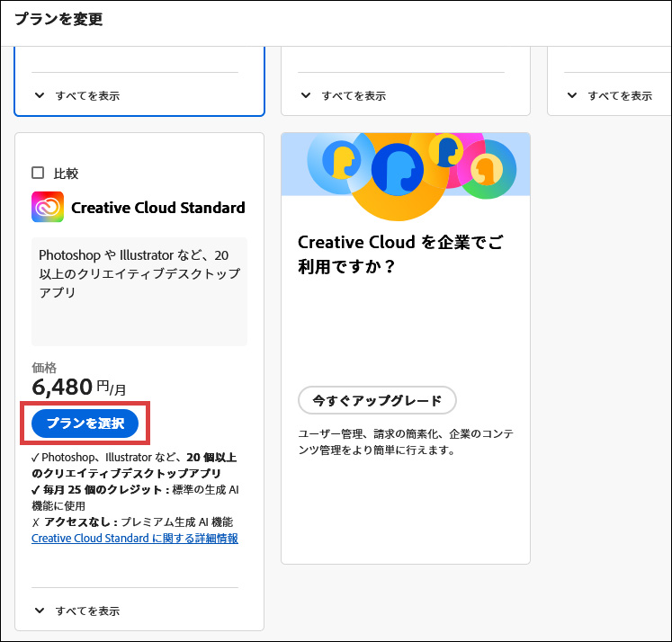Screen dimensions: 672x642
Task: Click the Creative Cloud Standard title
Action: 158,208
